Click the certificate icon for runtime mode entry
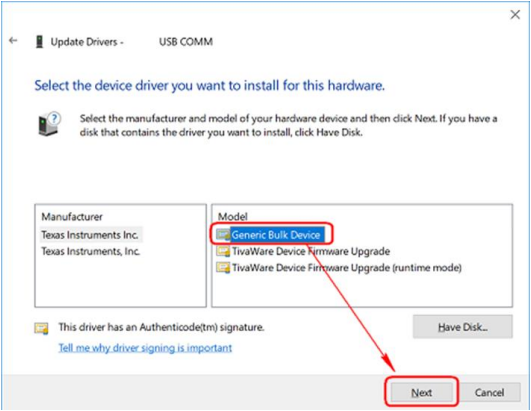The height and width of the screenshot is (411, 531). pos(223,268)
